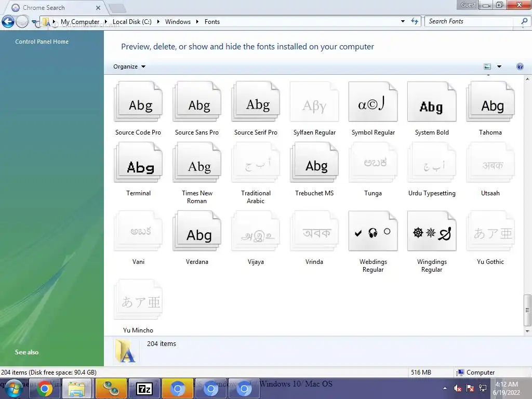Select the Urdu Typesetting font icon

(432, 162)
